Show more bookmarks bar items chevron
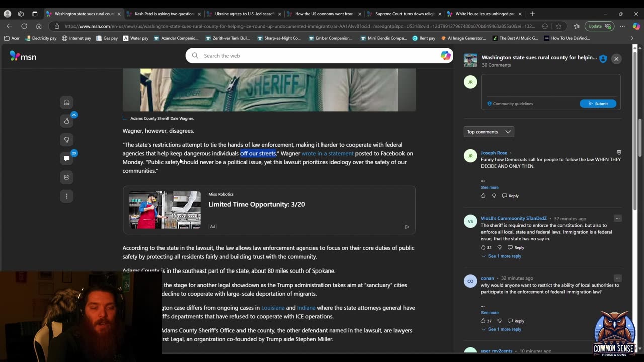This screenshot has height=362, width=644. pos(632,38)
